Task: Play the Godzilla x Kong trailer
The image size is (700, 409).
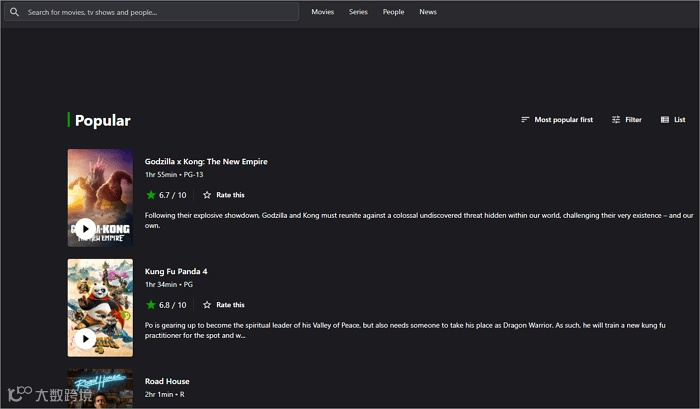Action: point(85,229)
